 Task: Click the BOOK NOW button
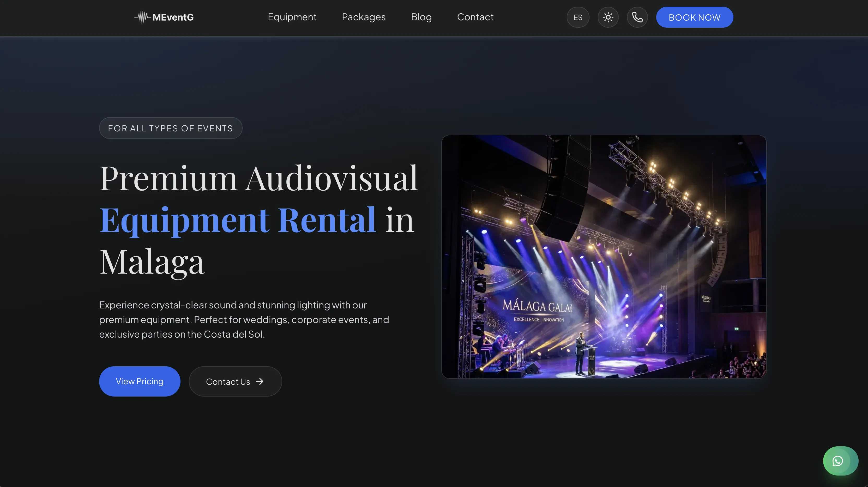coord(695,17)
